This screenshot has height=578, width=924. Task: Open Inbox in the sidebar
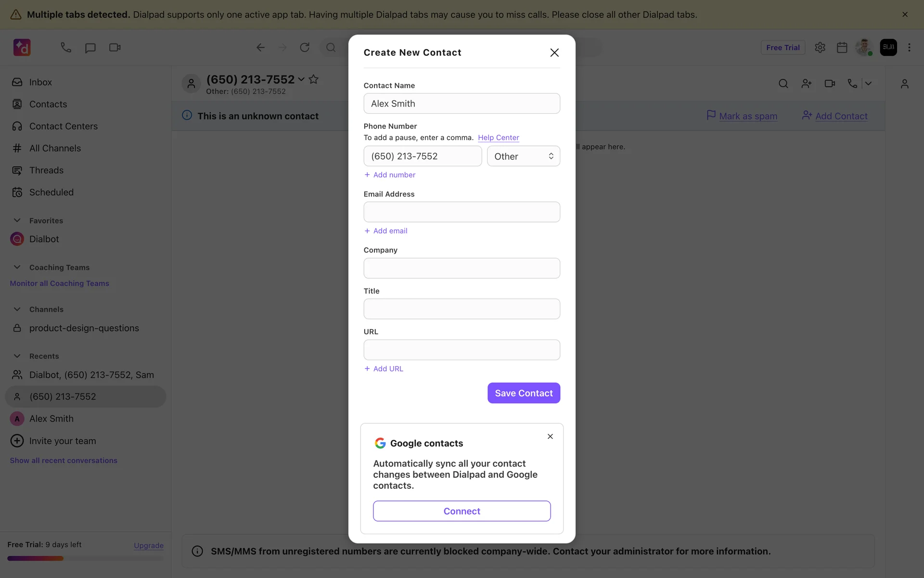40,82
